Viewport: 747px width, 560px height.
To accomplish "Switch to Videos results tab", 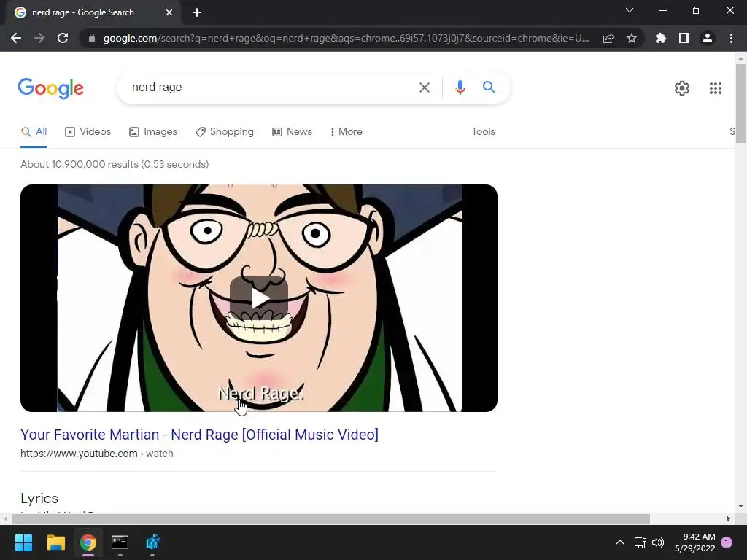I will tap(88, 131).
